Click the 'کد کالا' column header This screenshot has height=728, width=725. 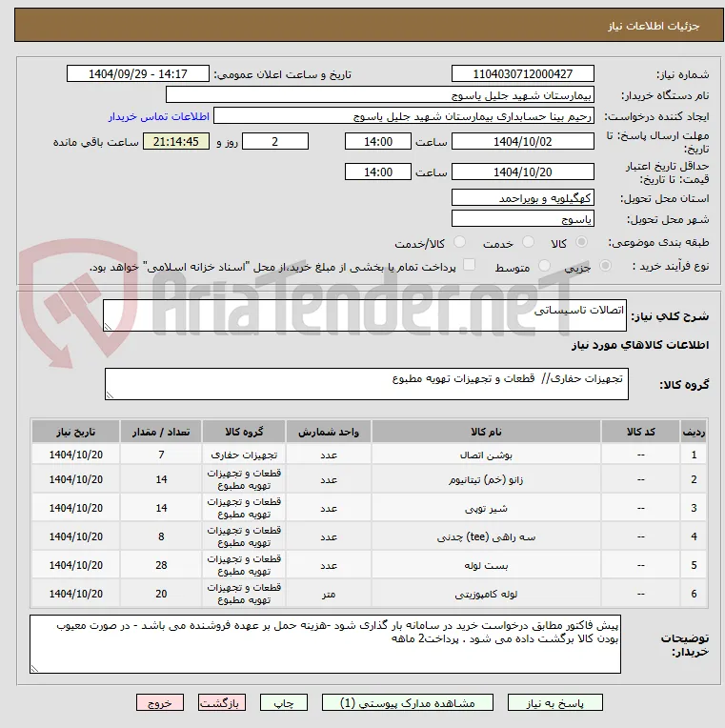[640, 432]
